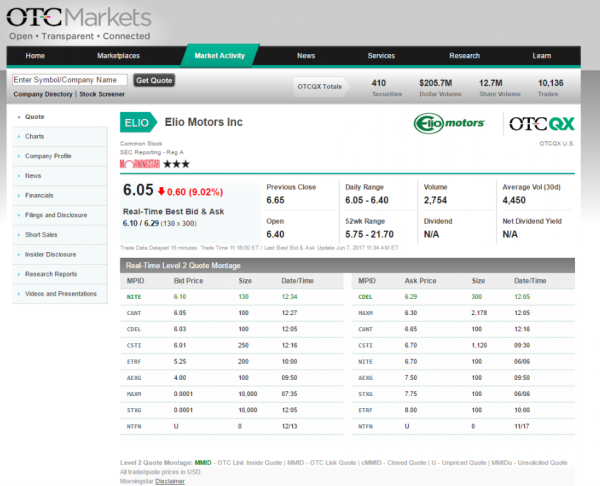Click the 10,136 Trades figure
Viewport: 600px width, 486px height.
551,83
